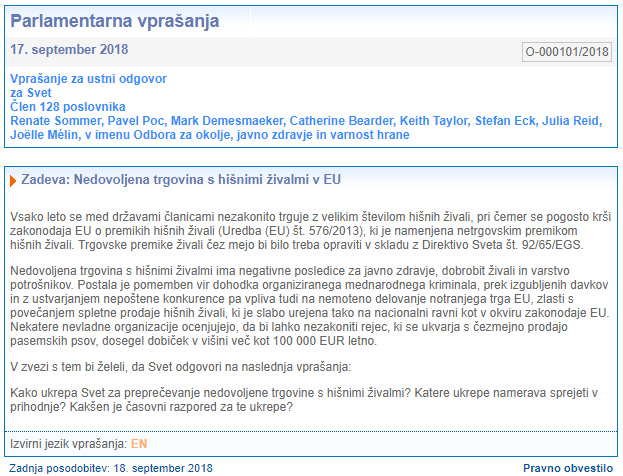Click author name Stefan Eck
Image resolution: width=623 pixels, height=476 pixels.
[x=505, y=121]
